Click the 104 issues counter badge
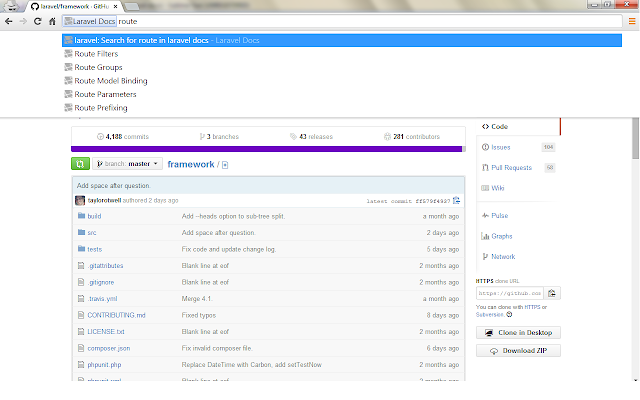This screenshot has height=400, width=640. pos(549,147)
